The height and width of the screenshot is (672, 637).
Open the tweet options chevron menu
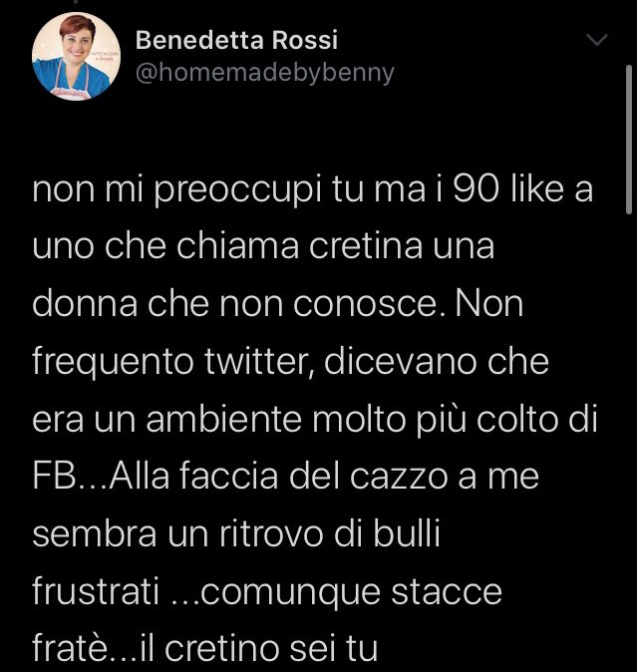pos(598,41)
